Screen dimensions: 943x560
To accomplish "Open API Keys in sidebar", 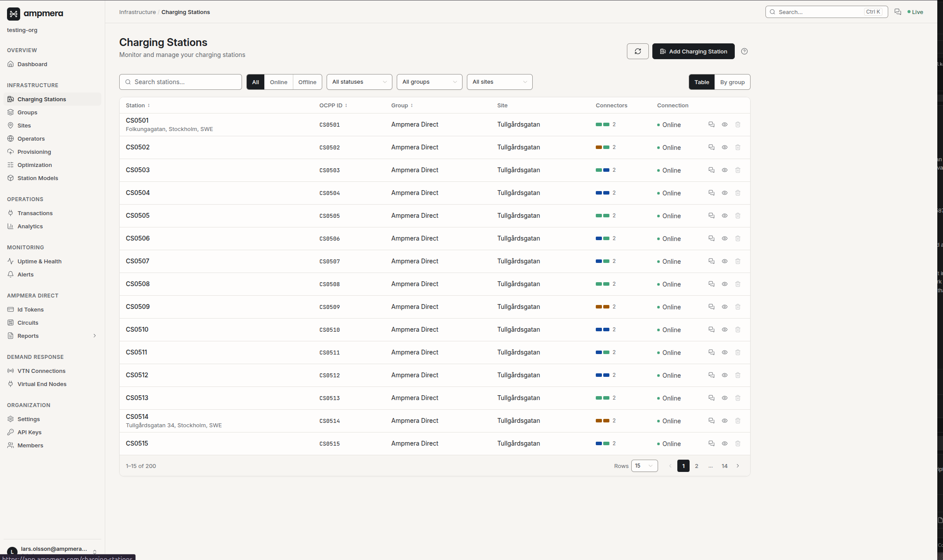I will (x=52, y=432).
